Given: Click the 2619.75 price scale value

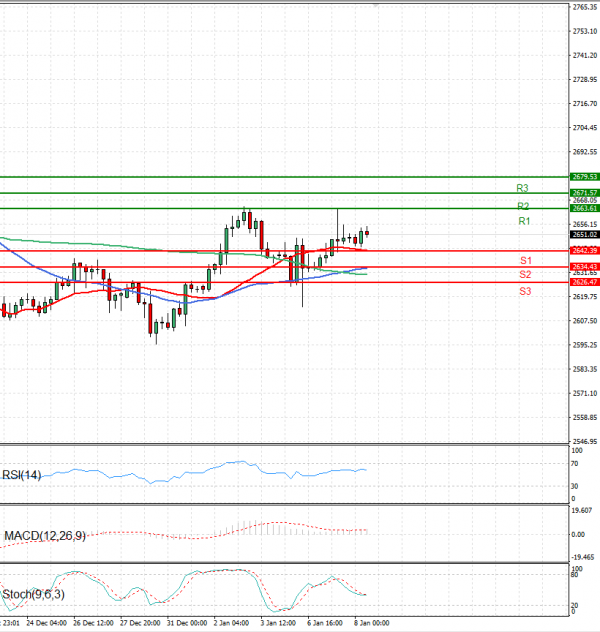Looking at the screenshot, I should (585, 297).
